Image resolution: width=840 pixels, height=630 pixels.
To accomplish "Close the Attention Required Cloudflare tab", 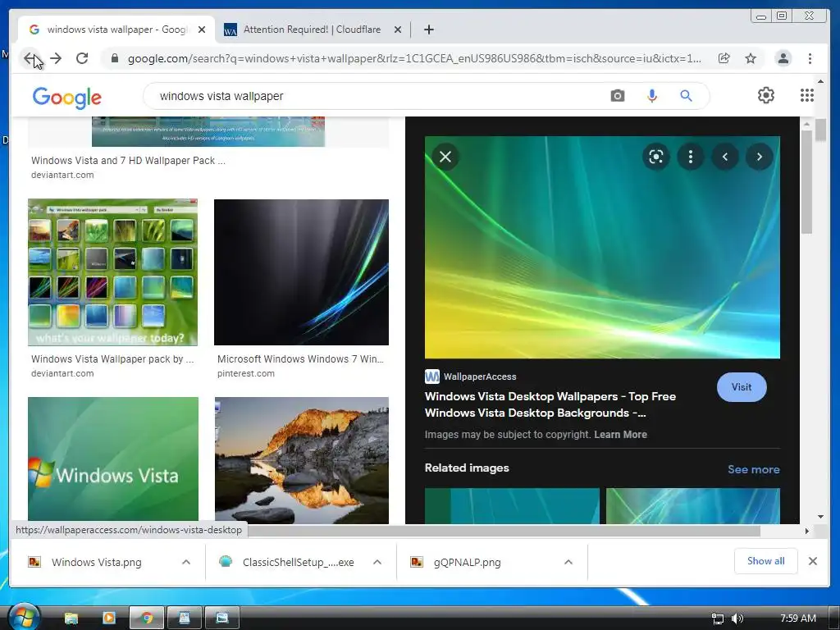I will pos(398,30).
